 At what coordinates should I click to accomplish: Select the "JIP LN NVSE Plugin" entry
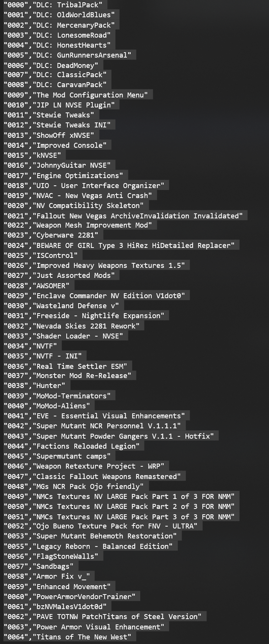coord(59,105)
